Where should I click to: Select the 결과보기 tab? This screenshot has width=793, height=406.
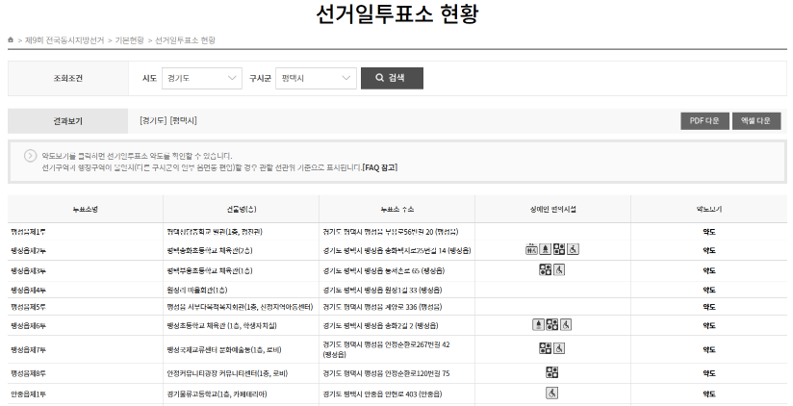68,121
